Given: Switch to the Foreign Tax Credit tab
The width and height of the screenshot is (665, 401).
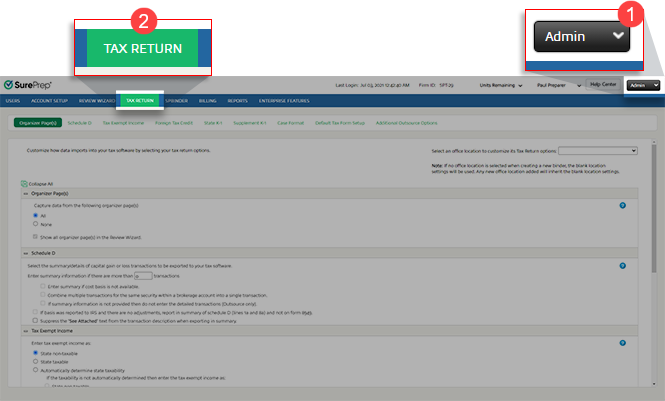Looking at the screenshot, I should pyautogui.click(x=174, y=123).
